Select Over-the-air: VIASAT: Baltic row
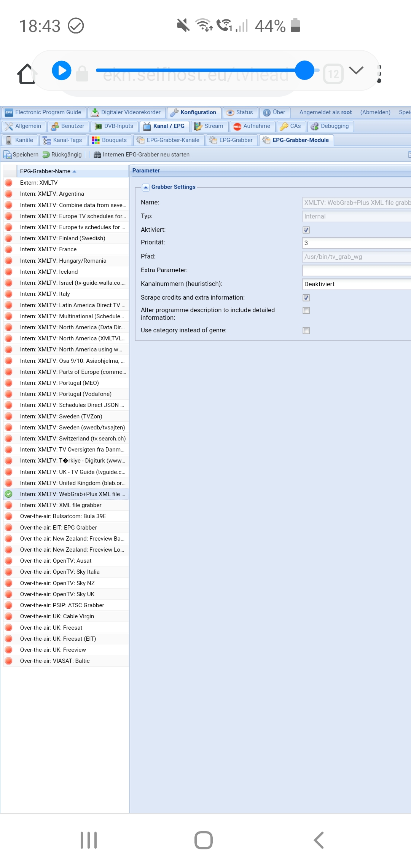The image size is (411, 868). point(66,661)
